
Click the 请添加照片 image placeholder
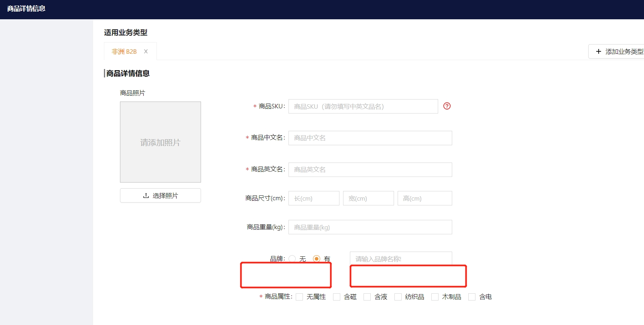coord(160,142)
